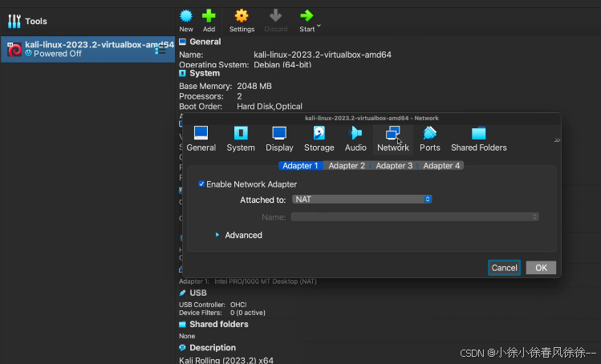Click the Base Memory 2048 MB value
The image size is (601, 364).
click(254, 87)
